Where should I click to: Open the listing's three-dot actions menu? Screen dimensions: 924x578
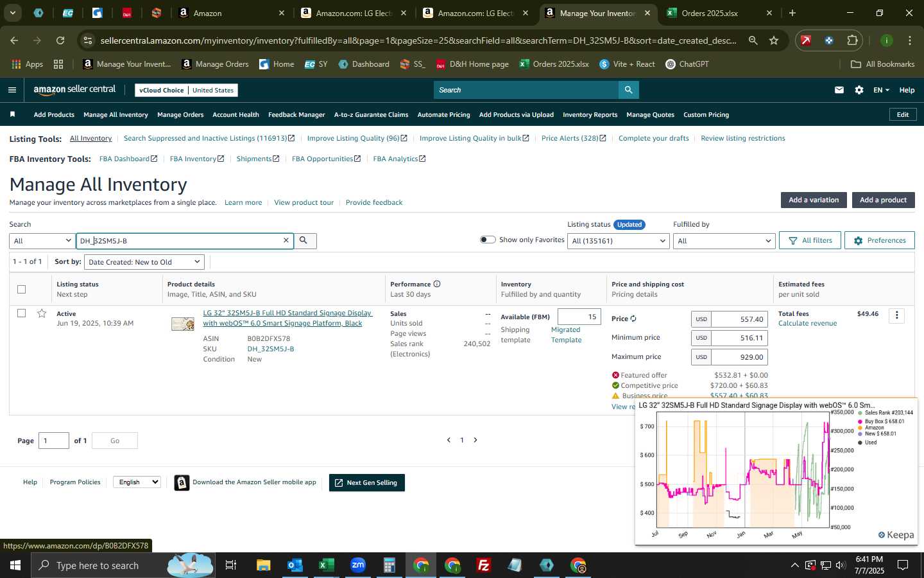(897, 315)
